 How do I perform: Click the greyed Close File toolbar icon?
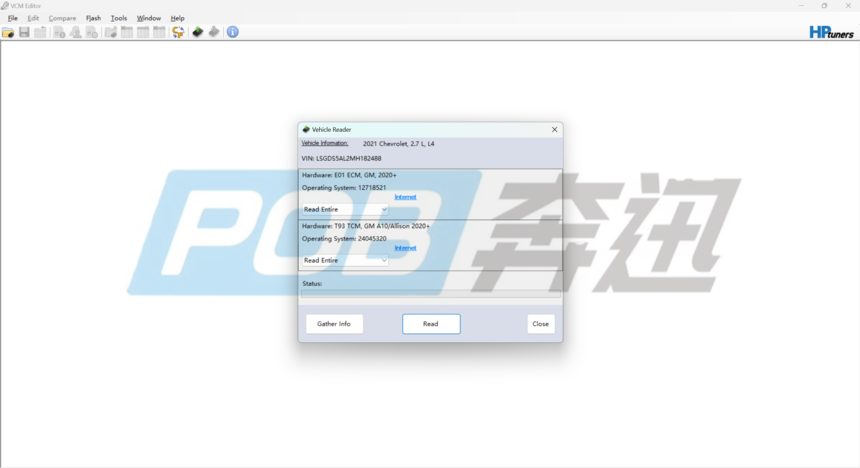pos(40,32)
